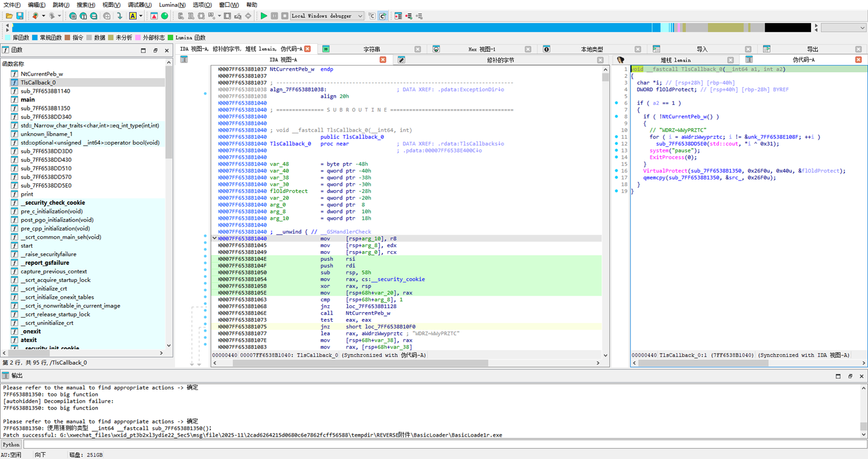
Task: Close the 字符串 strings tab
Action: tap(417, 50)
